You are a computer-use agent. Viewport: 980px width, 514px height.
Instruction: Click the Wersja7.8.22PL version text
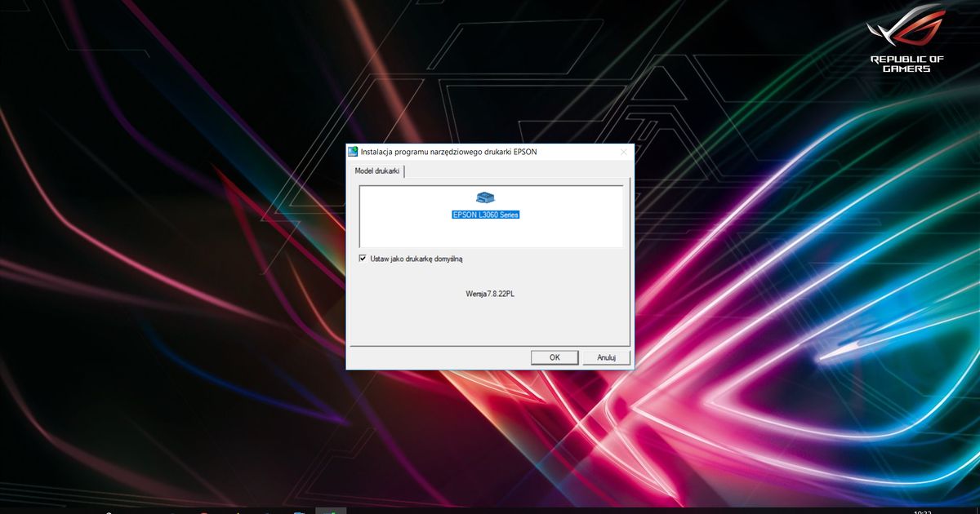pyautogui.click(x=490, y=293)
